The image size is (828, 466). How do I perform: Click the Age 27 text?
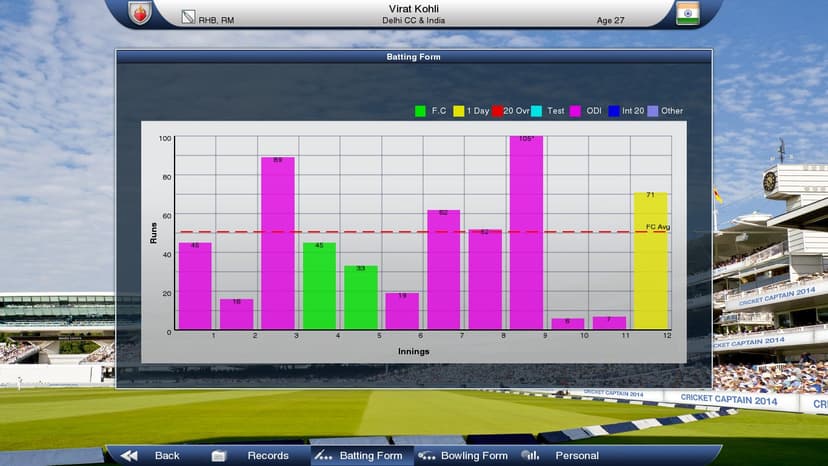tap(610, 21)
